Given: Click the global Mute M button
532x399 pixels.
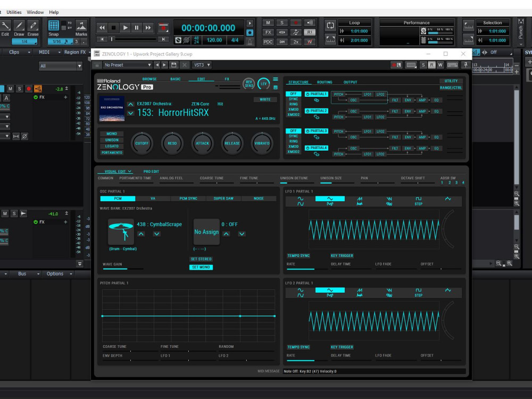Looking at the screenshot, I should [268, 23].
